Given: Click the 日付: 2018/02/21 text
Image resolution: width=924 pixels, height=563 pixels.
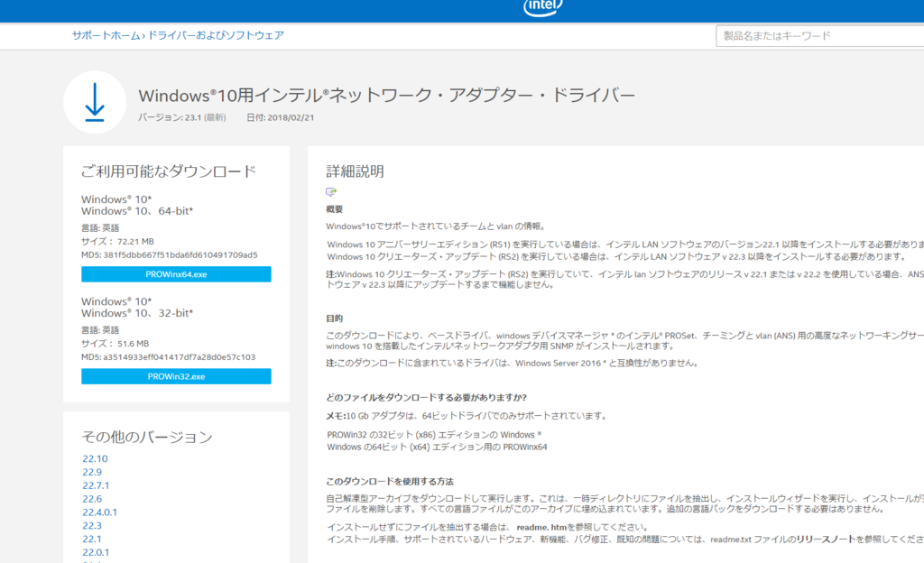Looking at the screenshot, I should [x=280, y=118].
